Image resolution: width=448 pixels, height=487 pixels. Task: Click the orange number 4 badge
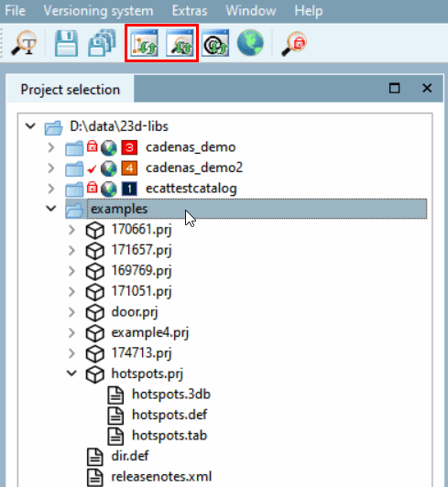129,168
